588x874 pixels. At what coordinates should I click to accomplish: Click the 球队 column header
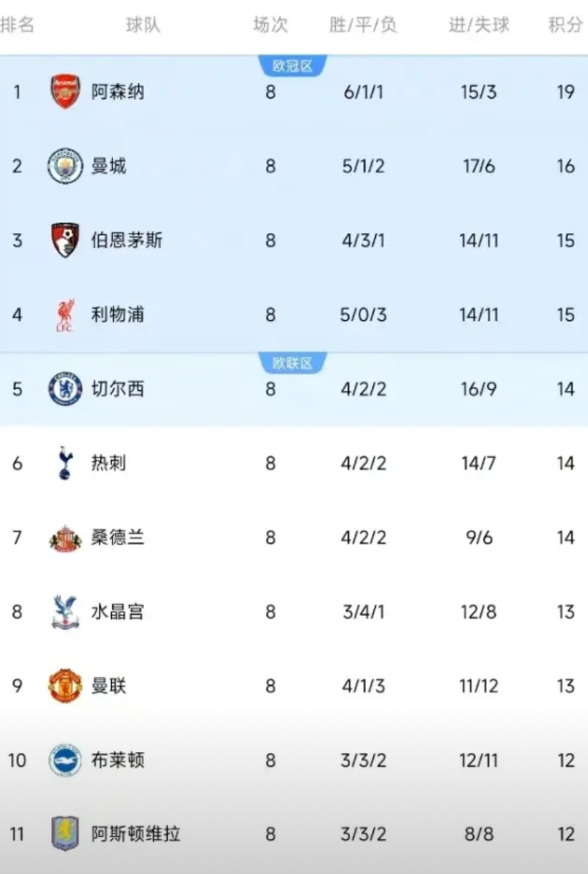pos(143,25)
